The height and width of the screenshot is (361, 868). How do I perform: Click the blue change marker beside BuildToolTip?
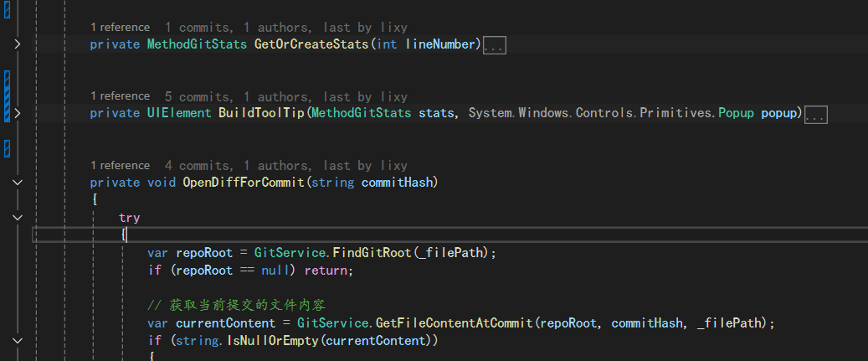click(8, 96)
